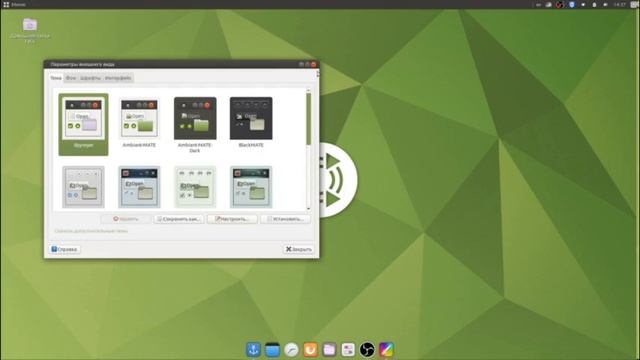The image size is (640, 360).
Task: Click the blue shield tray icon
Action: (x=571, y=4)
